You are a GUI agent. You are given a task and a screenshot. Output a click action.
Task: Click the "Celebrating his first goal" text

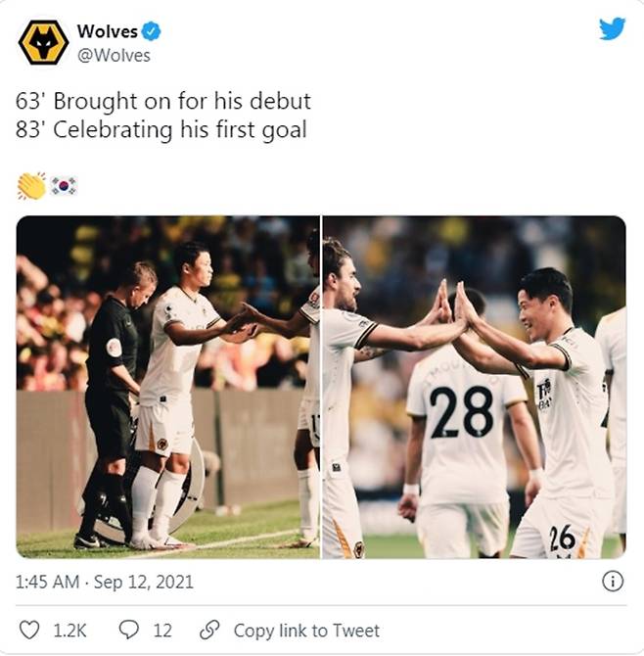180,129
